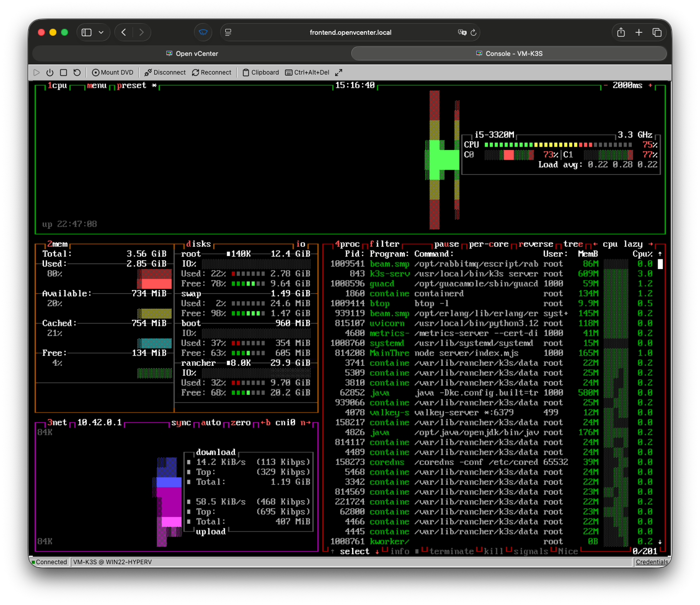Decrease update interval with minus beside 2000ms
Screen dimensions: 700x605
[605, 86]
